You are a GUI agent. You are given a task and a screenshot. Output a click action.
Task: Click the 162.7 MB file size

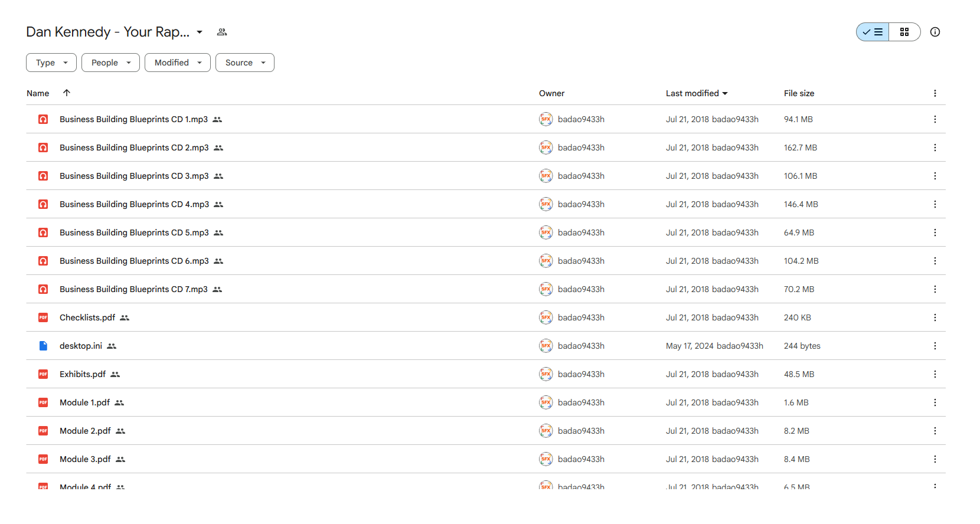[801, 148]
